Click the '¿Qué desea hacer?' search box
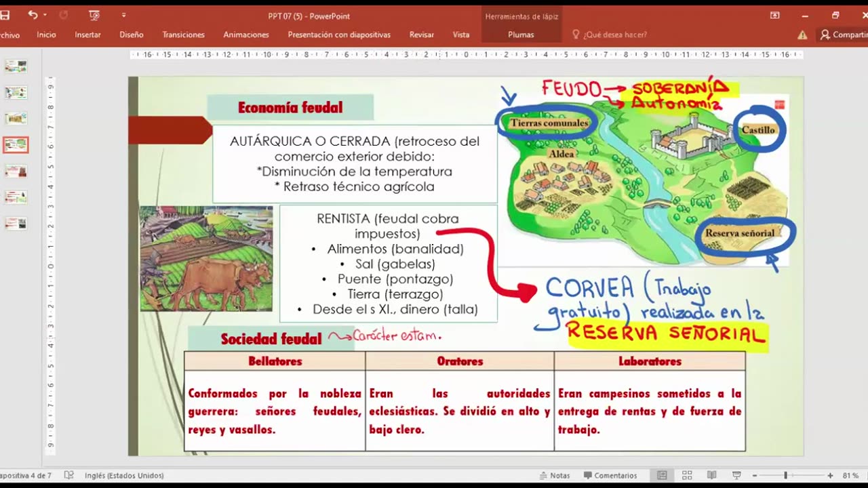Image resolution: width=868 pixels, height=488 pixels. (615, 35)
